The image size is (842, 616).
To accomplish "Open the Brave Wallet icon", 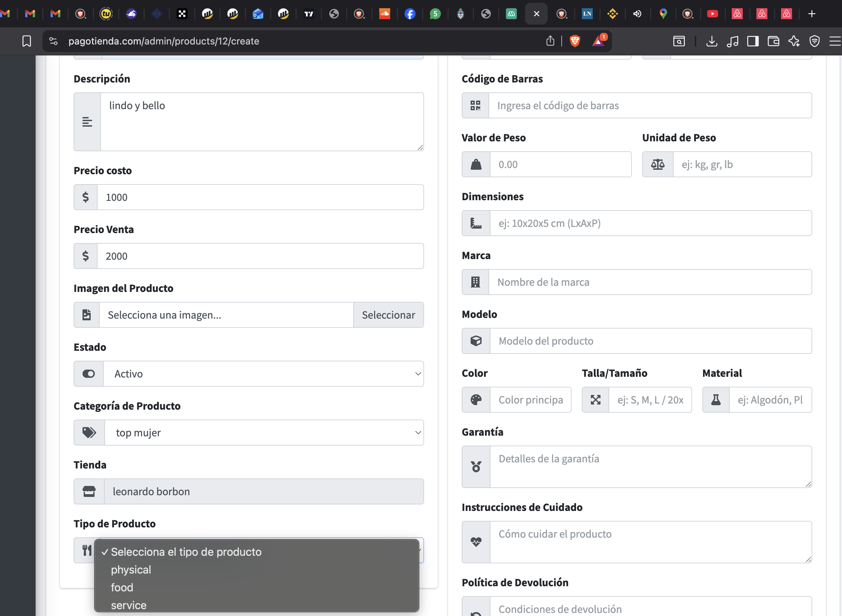I will (x=773, y=41).
